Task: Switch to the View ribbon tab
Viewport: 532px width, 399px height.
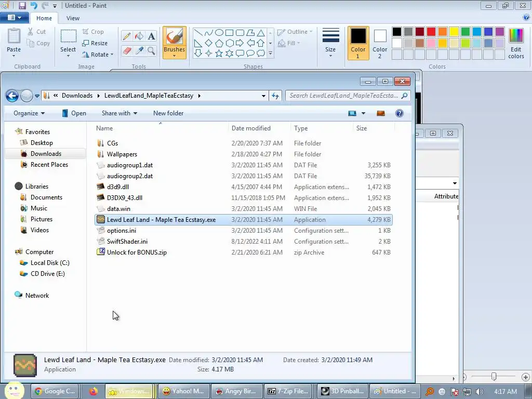Action: (73, 18)
